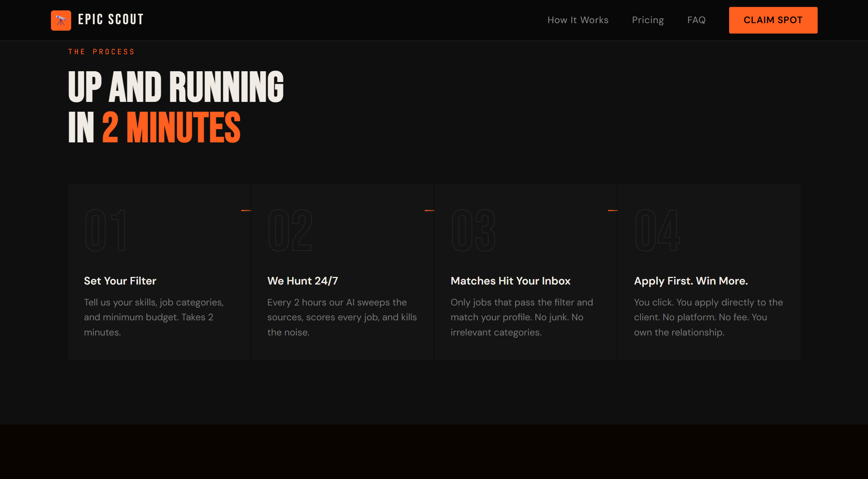The image size is (868, 479).
Task: Click the orange dash connector after step 01
Action: click(x=246, y=210)
